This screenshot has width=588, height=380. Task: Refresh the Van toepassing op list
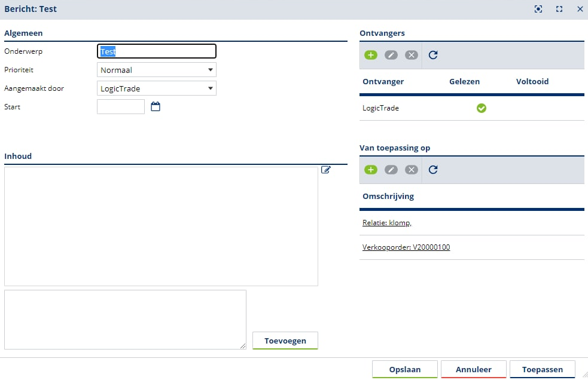(434, 170)
